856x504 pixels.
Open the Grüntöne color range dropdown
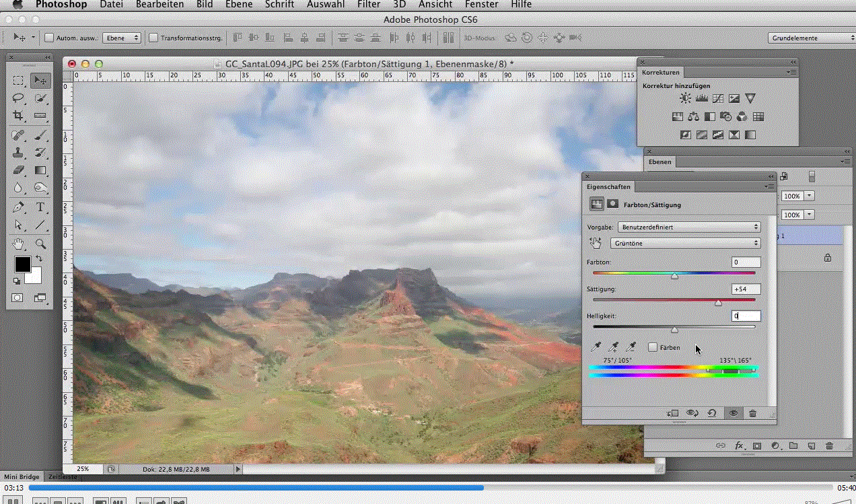685,243
